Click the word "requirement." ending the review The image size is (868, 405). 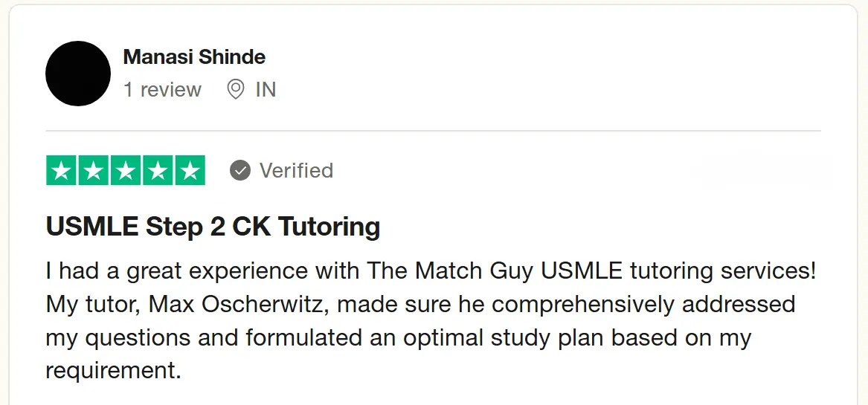[x=114, y=371]
